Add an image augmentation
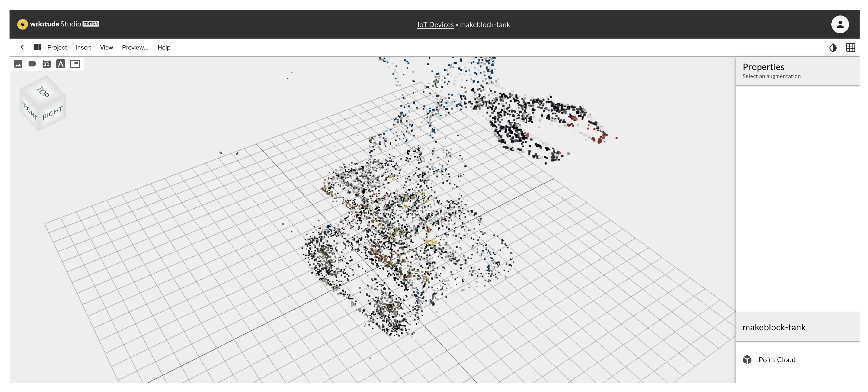The image size is (868, 392). click(18, 64)
